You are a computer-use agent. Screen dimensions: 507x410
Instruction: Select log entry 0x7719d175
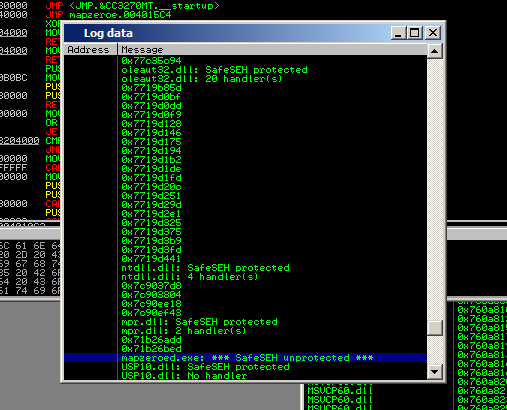(x=151, y=142)
